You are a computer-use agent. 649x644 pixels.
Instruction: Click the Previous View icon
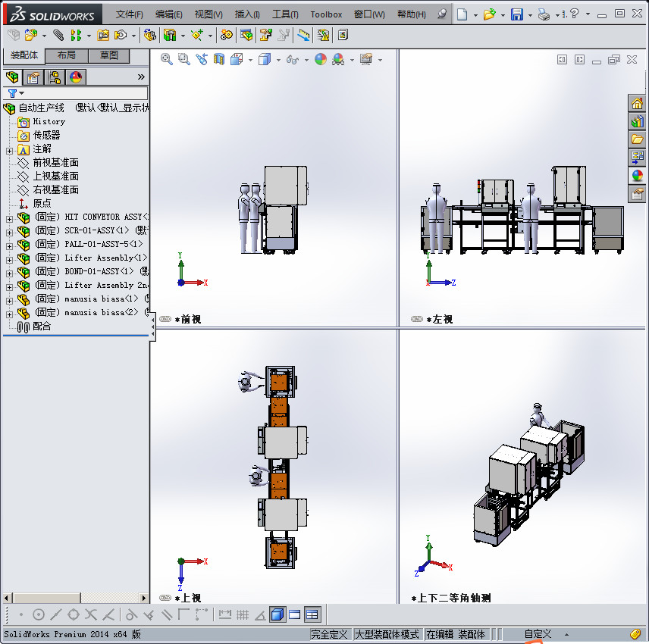[x=202, y=59]
